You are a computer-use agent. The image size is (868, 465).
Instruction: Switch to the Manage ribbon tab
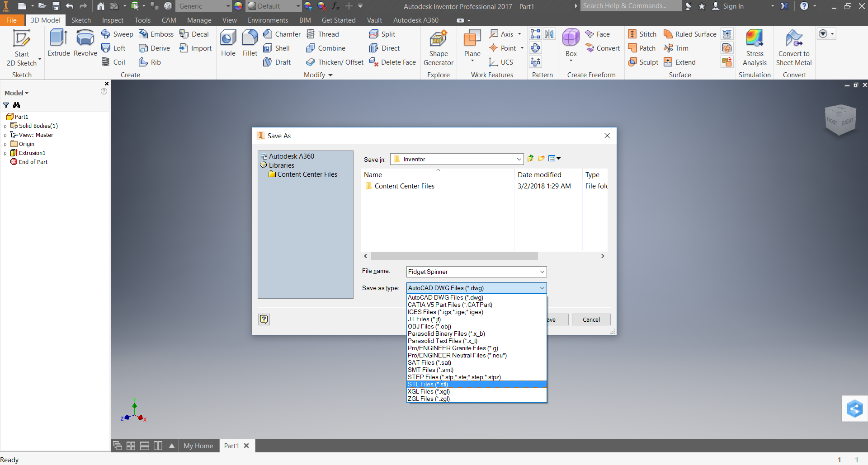(x=199, y=20)
